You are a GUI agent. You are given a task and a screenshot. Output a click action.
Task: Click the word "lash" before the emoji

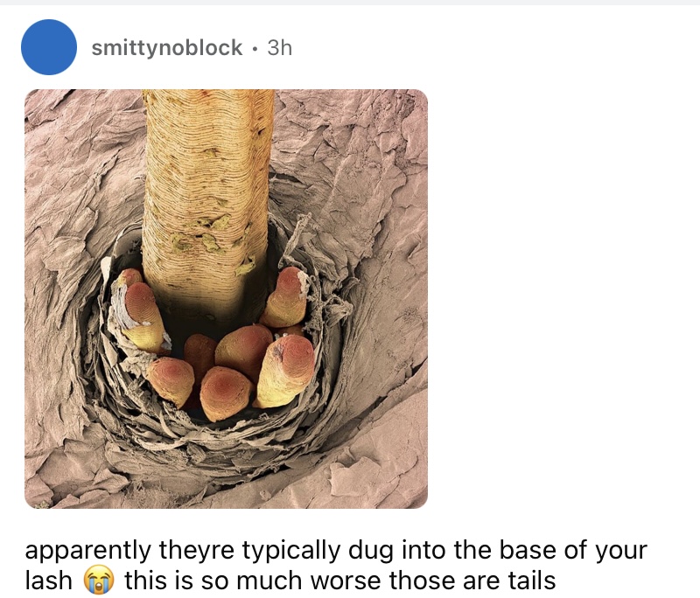point(48,581)
